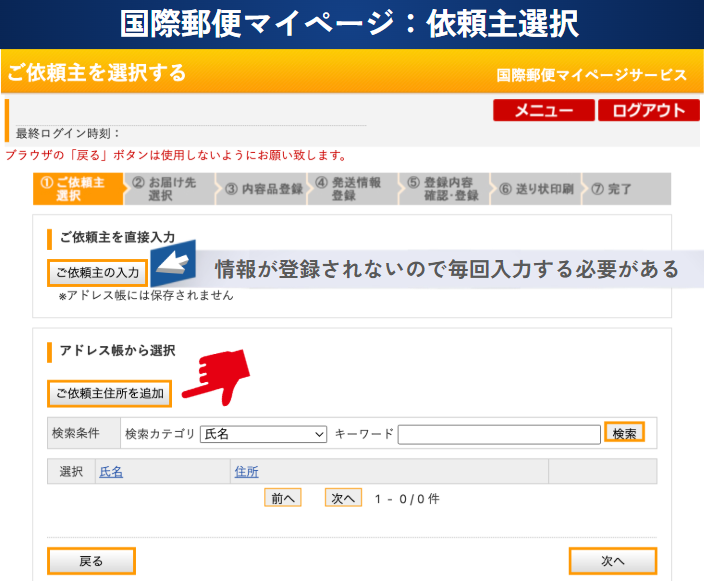Go to previous results page with 前へ
Viewport: 704px width, 581px height.
(x=282, y=498)
